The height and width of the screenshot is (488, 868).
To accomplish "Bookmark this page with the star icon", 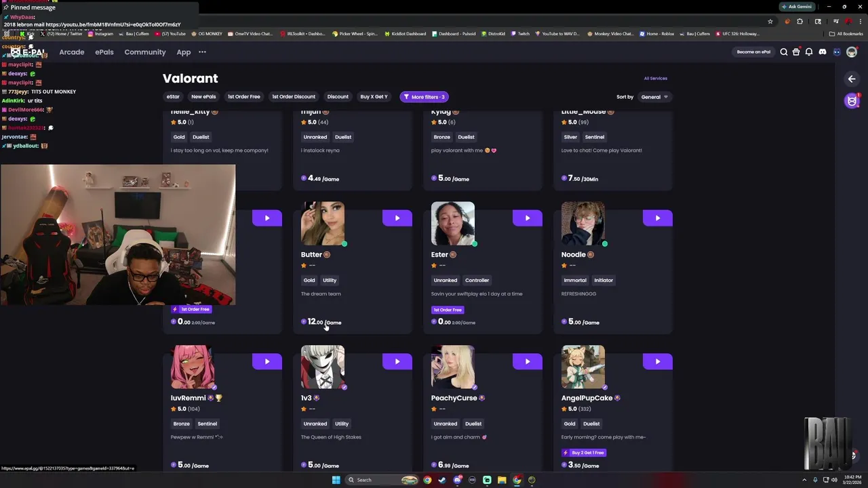I will point(770,22).
